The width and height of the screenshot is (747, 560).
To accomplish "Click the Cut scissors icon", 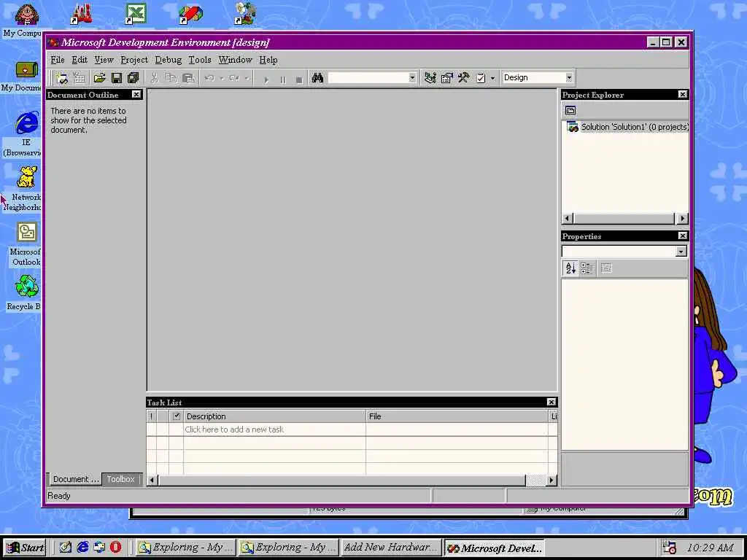I will click(154, 78).
